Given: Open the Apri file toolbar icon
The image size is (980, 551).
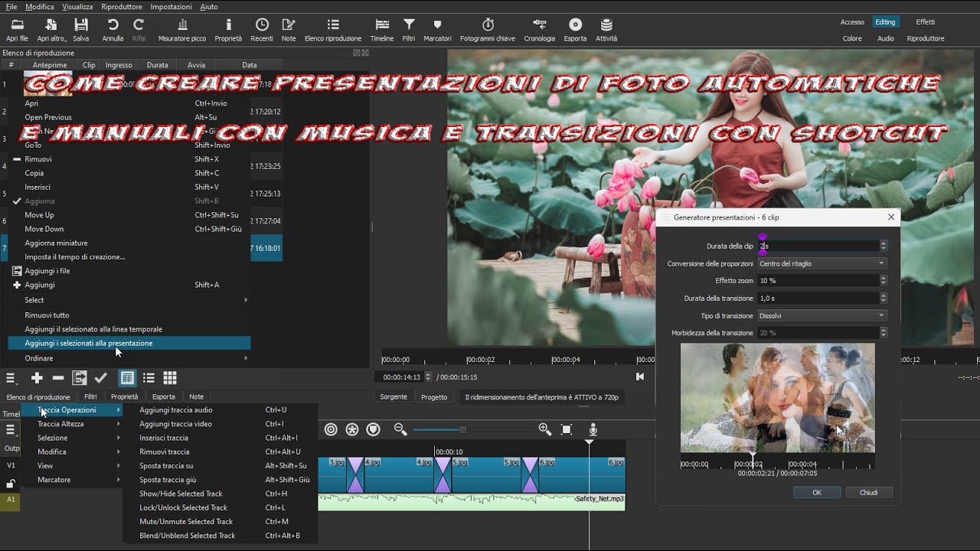Looking at the screenshot, I should coord(17,30).
